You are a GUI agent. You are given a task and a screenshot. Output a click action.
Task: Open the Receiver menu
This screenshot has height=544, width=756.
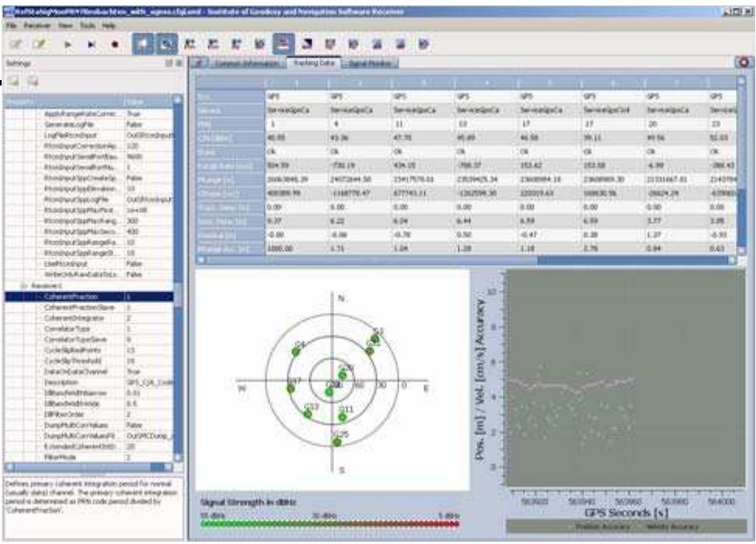(37, 26)
